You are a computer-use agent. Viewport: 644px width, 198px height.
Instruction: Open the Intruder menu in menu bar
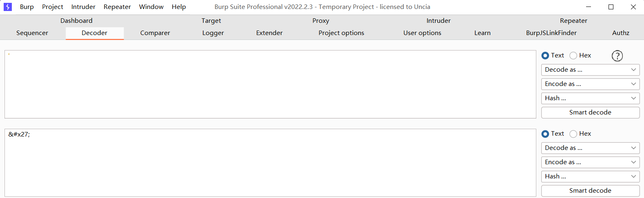83,7
